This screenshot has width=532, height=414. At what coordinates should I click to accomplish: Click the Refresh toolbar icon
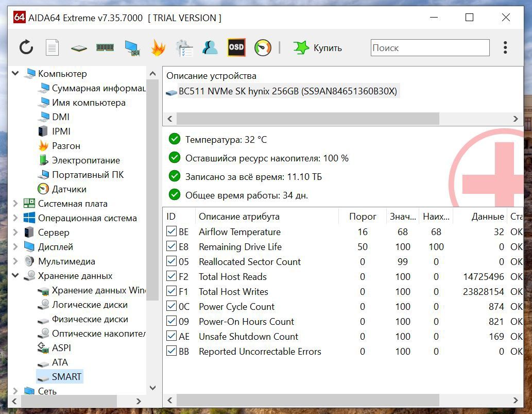[26, 47]
